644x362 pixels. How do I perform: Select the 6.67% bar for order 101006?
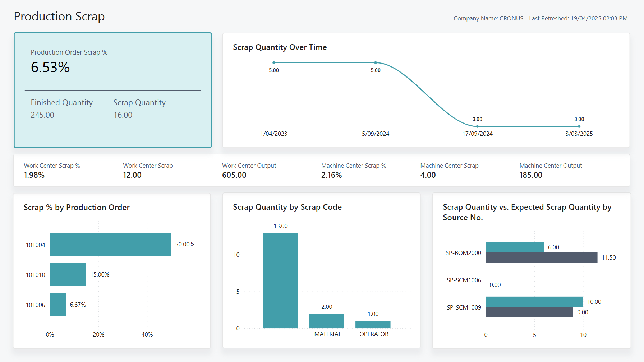[x=58, y=304]
